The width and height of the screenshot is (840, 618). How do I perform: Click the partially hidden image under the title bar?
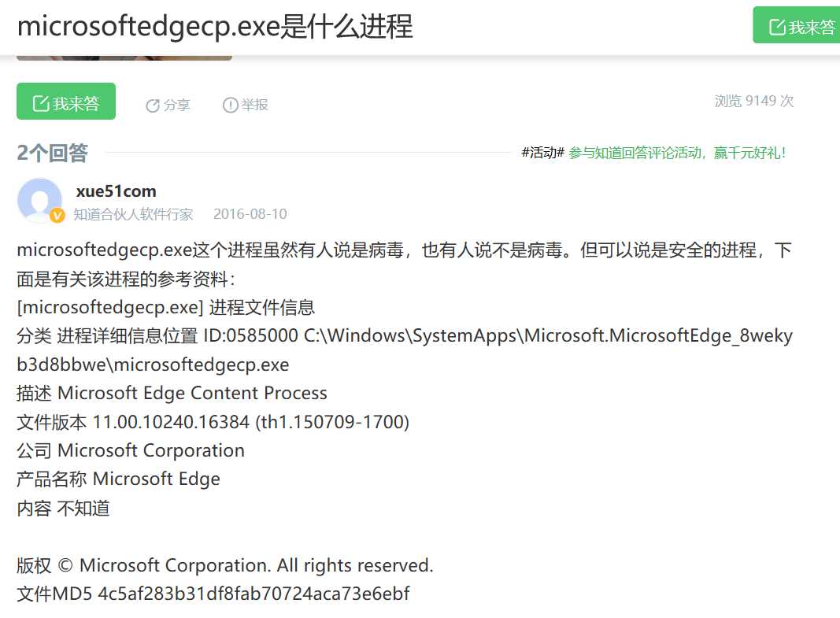coord(124,57)
